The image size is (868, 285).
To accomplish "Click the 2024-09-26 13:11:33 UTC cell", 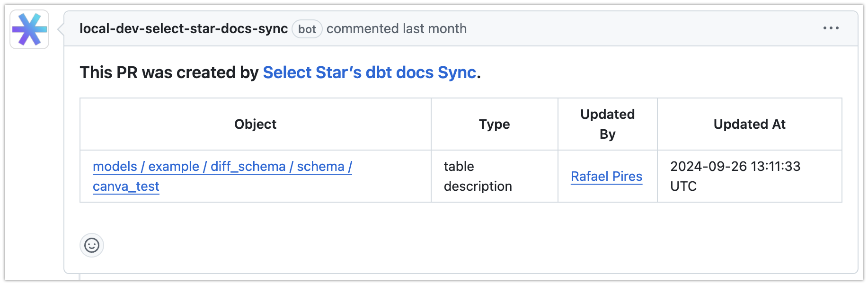I will pyautogui.click(x=735, y=176).
